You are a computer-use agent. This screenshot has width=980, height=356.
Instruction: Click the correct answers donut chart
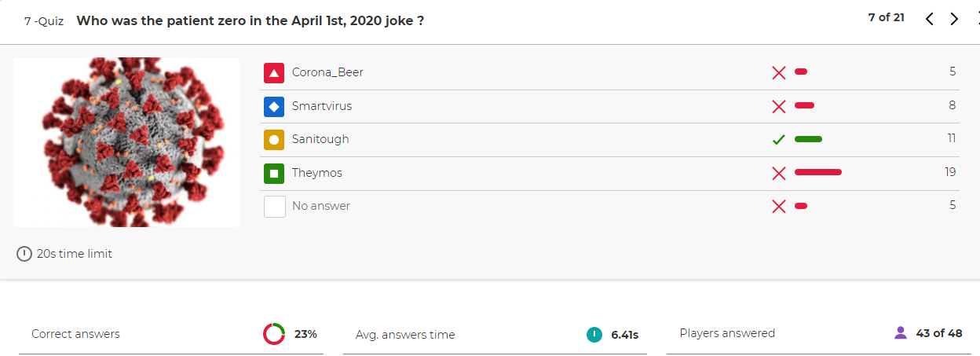click(x=274, y=334)
